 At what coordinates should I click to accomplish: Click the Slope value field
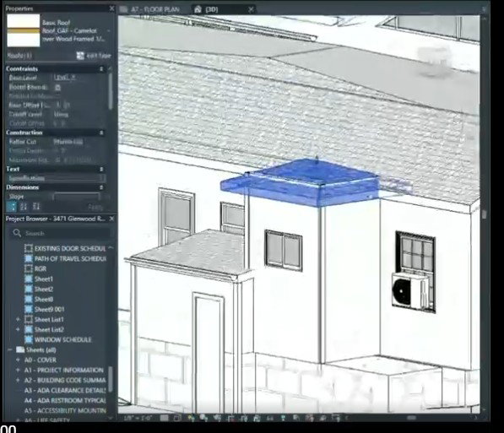[77, 197]
